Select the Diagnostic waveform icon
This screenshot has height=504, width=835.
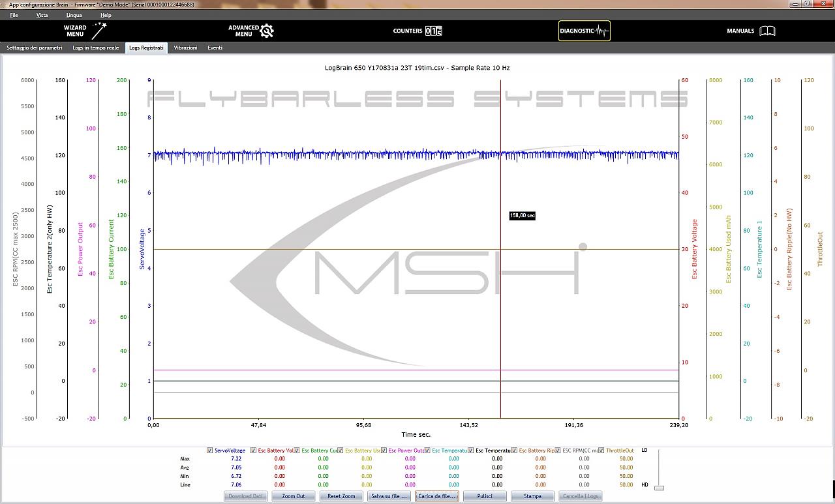[601, 31]
